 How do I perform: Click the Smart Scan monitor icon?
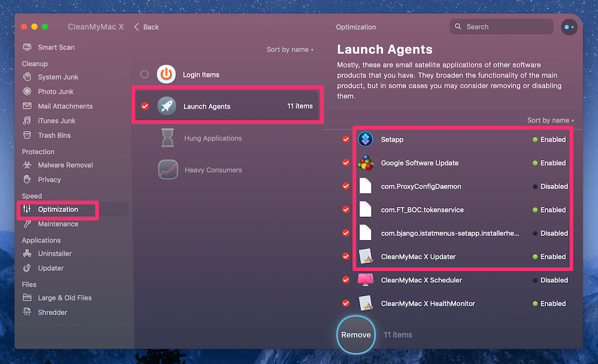click(27, 47)
